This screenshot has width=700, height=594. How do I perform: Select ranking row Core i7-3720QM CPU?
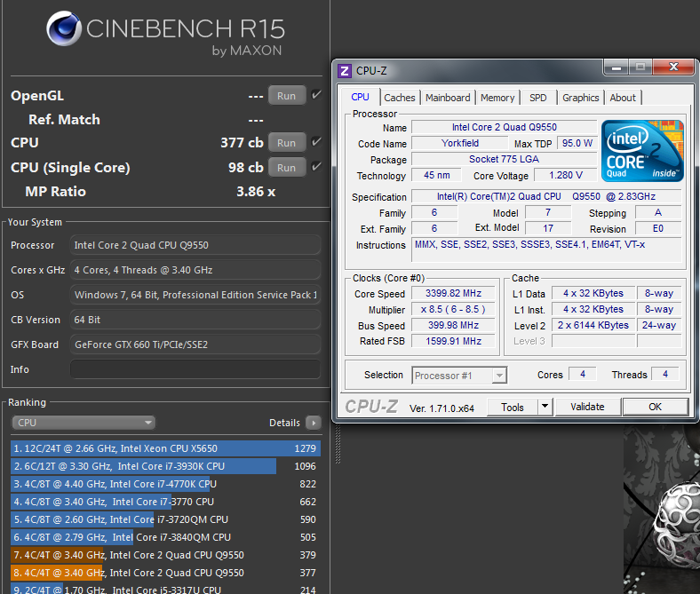165,519
